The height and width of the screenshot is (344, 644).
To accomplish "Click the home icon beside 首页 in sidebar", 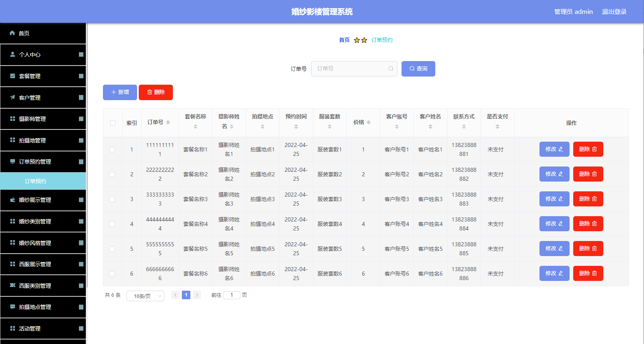I will tap(12, 33).
